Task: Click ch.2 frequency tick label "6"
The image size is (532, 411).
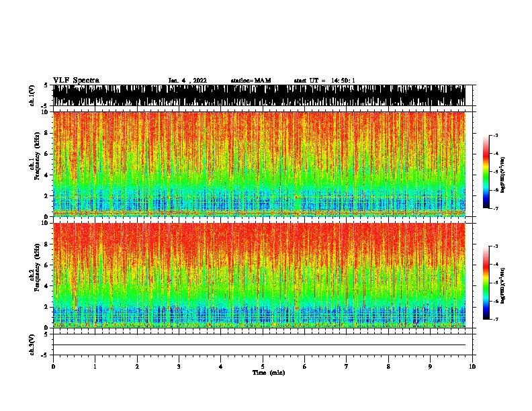Action: click(47, 265)
